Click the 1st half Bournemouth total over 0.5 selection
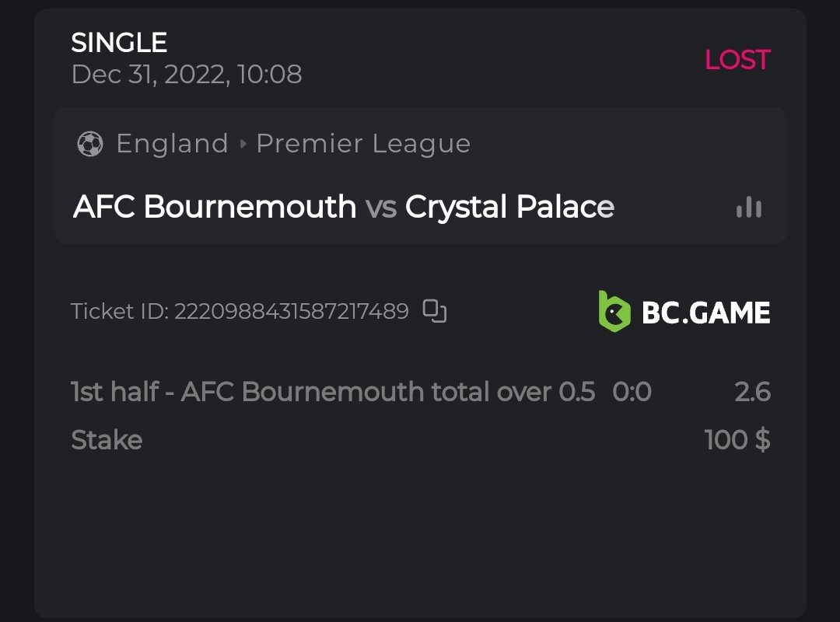This screenshot has width=840, height=622. [x=333, y=392]
